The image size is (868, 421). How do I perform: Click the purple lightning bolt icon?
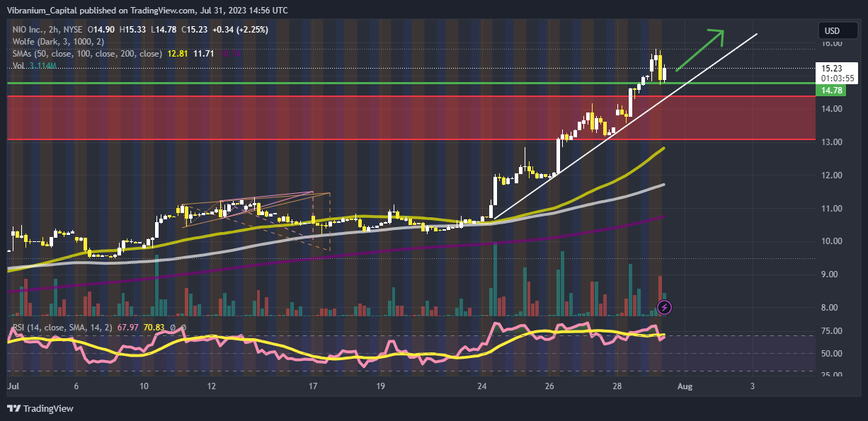click(665, 307)
